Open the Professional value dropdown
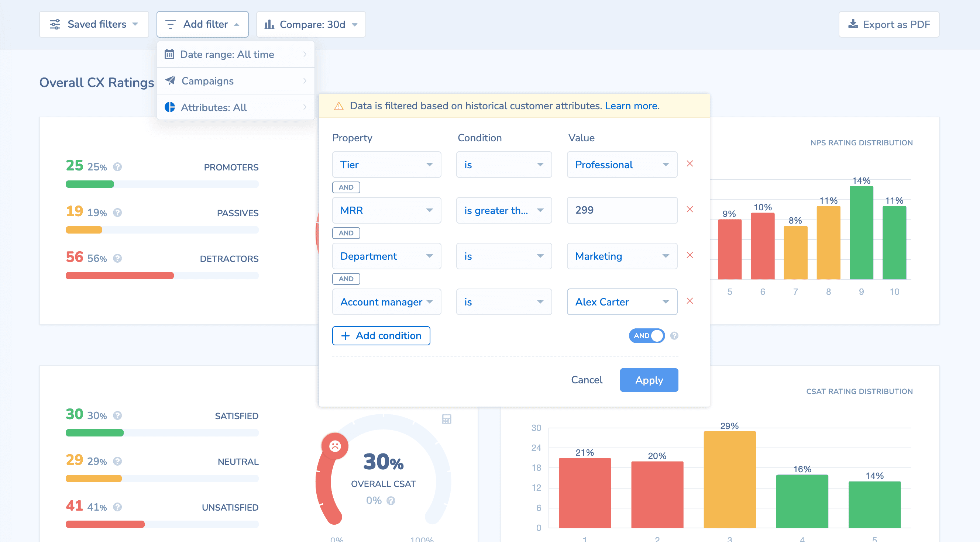The image size is (980, 542). point(622,164)
